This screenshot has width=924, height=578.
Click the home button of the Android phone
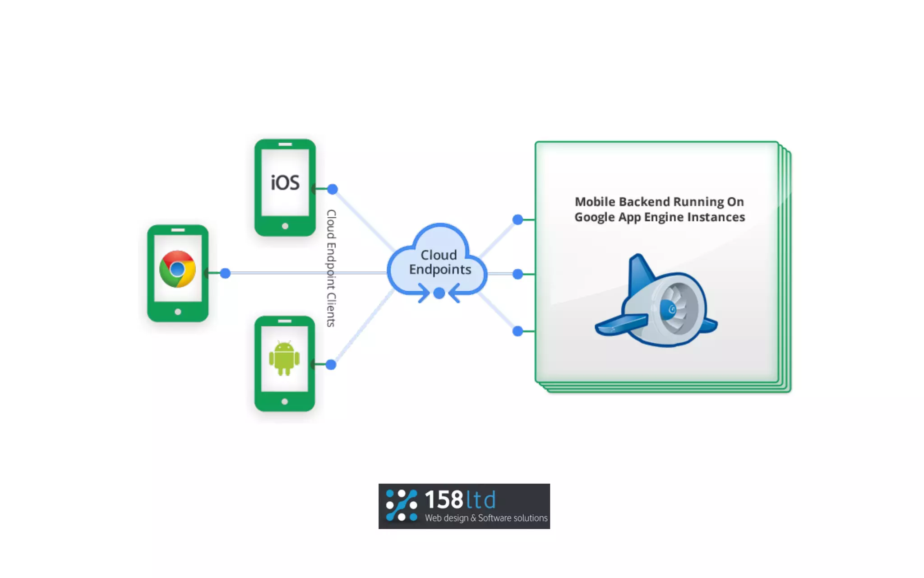click(285, 401)
